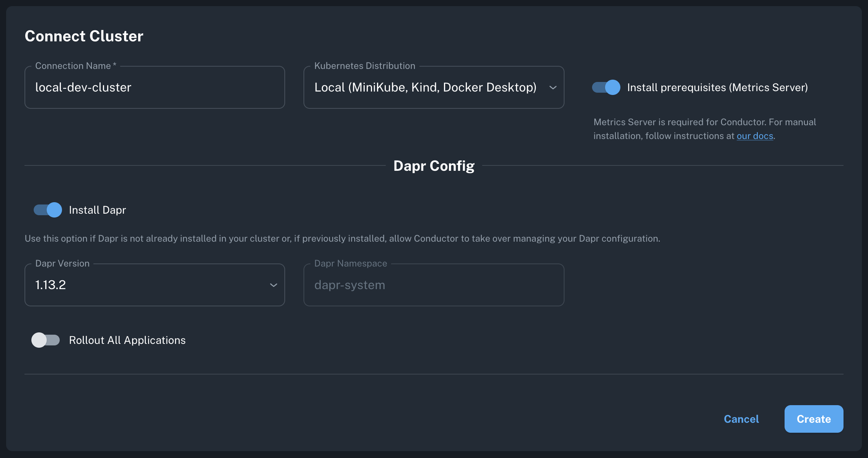Image resolution: width=868 pixels, height=458 pixels.
Task: Click the Cancel button
Action: click(x=741, y=419)
